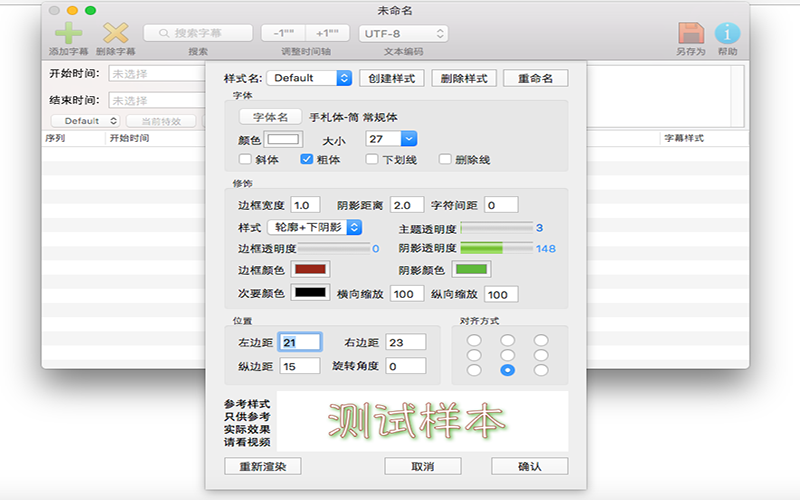This screenshot has width=800, height=500.
Task: Click the end time field in main window
Action: [x=157, y=101]
